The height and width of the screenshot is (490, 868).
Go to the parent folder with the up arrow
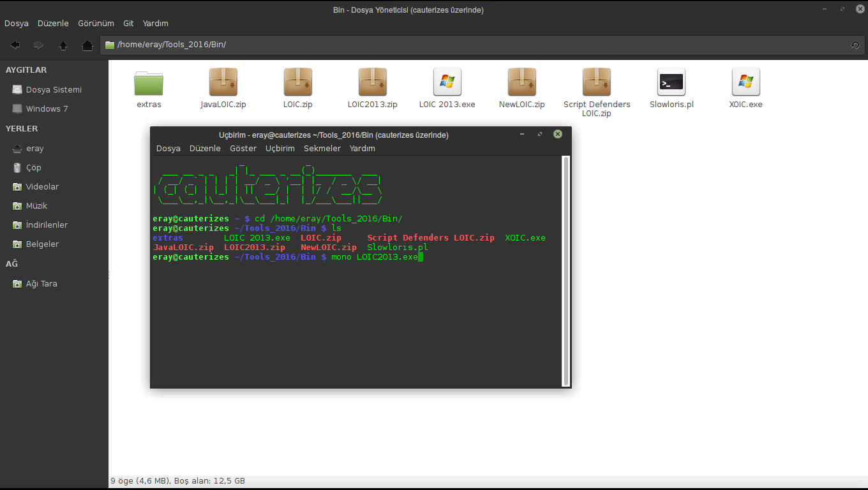pyautogui.click(x=63, y=45)
